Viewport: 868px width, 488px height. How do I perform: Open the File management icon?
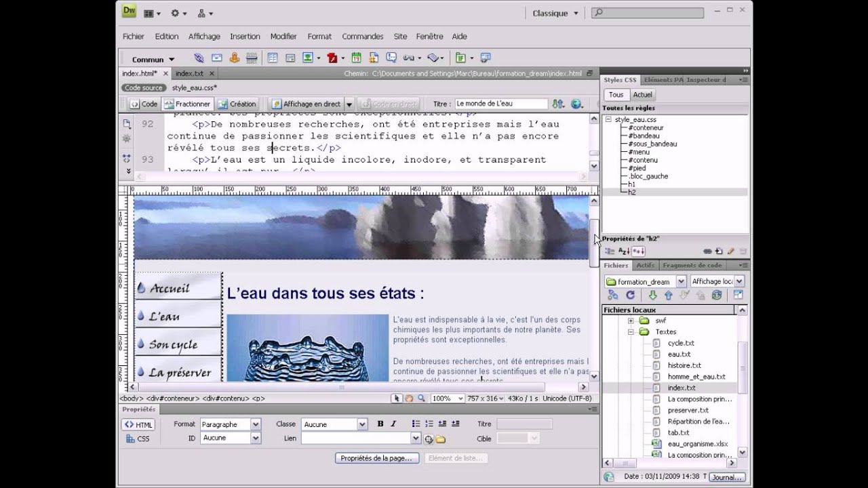(x=558, y=104)
